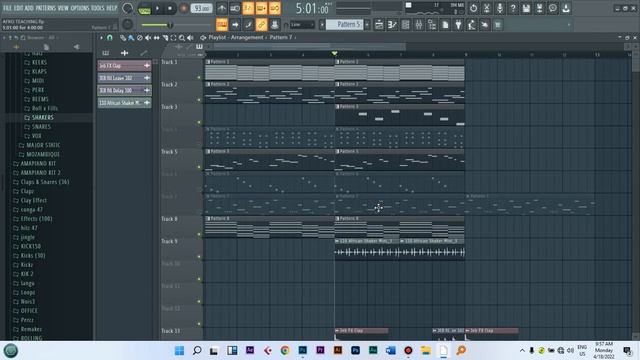This screenshot has height=360, width=640.
Task: Open the plugin picker plug icon
Action: 458,25
